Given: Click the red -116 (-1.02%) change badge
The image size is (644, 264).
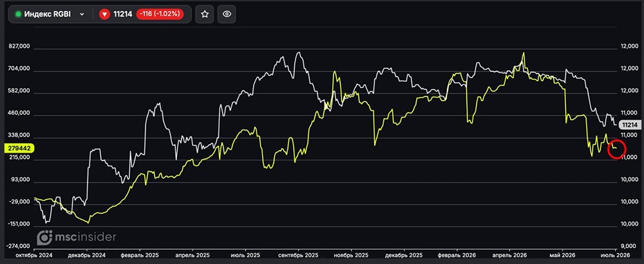Looking at the screenshot, I should (160, 14).
